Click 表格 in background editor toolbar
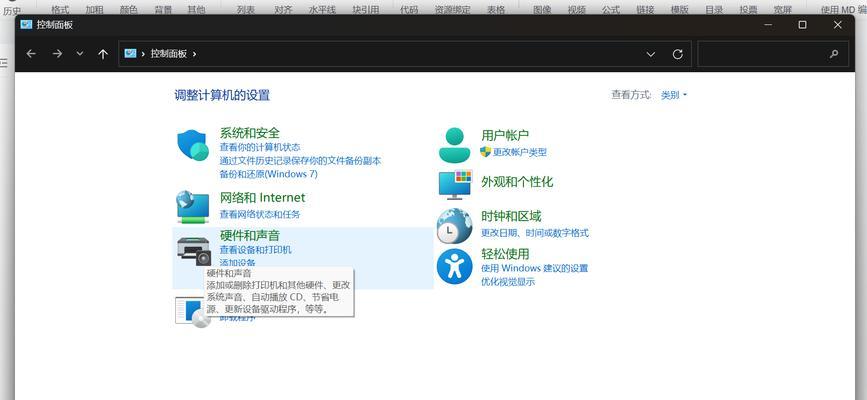Viewport: 867px width, 400px height. (496, 9)
